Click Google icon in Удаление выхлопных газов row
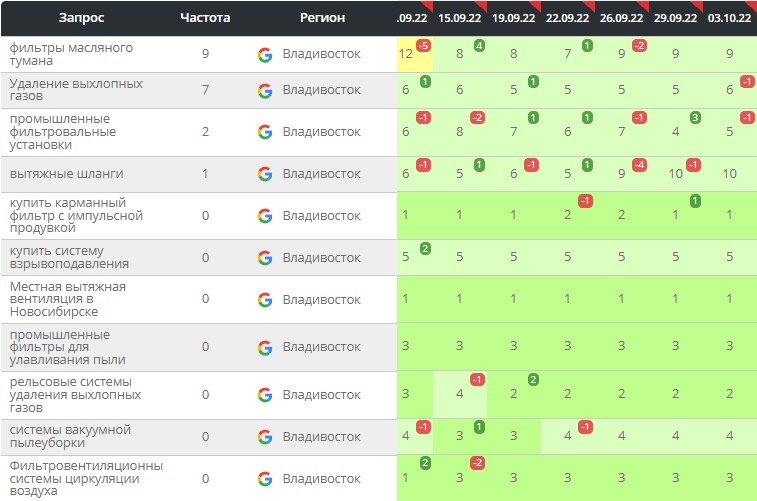This screenshot has width=757, height=501. click(x=264, y=90)
